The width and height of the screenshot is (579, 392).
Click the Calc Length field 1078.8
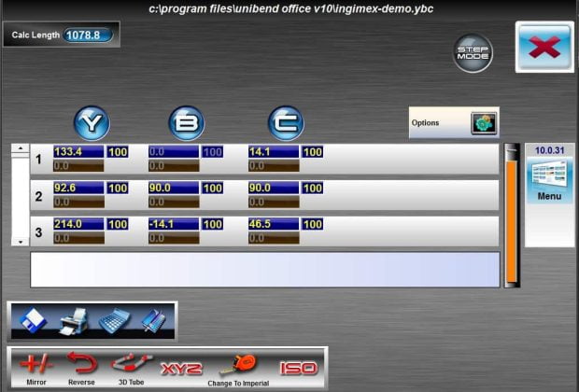(87, 35)
